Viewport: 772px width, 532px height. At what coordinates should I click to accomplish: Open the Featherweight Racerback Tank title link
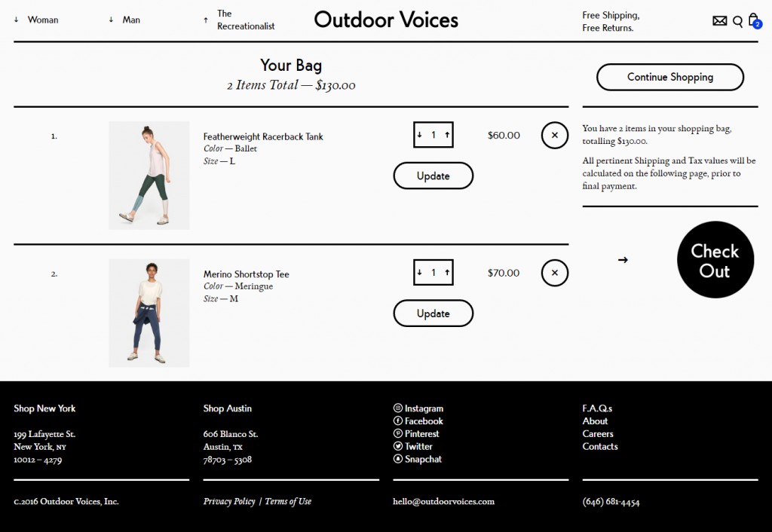point(263,136)
